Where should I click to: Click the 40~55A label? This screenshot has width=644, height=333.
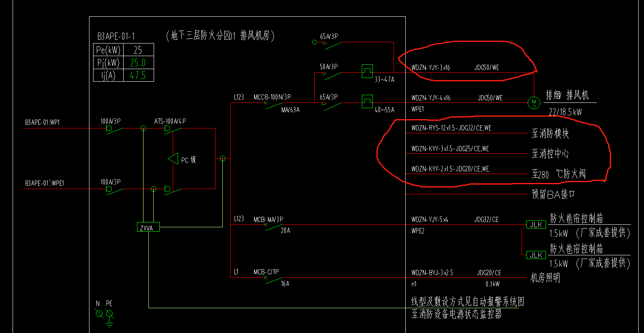click(385, 110)
